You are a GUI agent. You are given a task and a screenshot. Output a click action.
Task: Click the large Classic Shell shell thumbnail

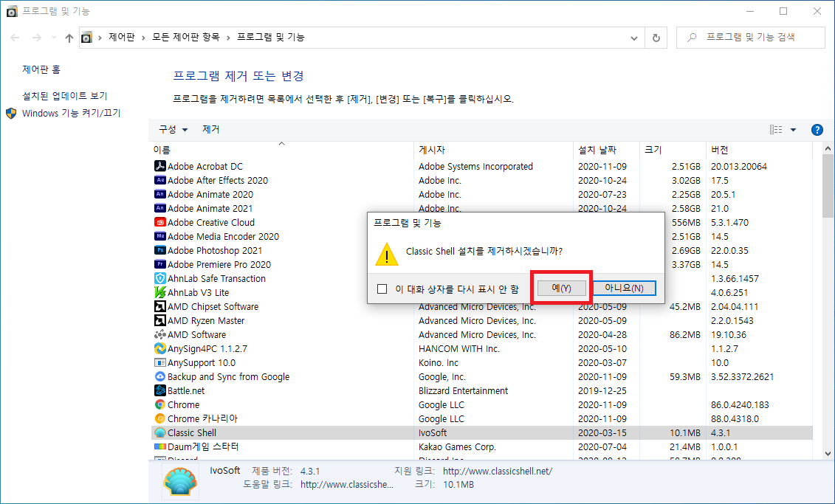tap(181, 481)
